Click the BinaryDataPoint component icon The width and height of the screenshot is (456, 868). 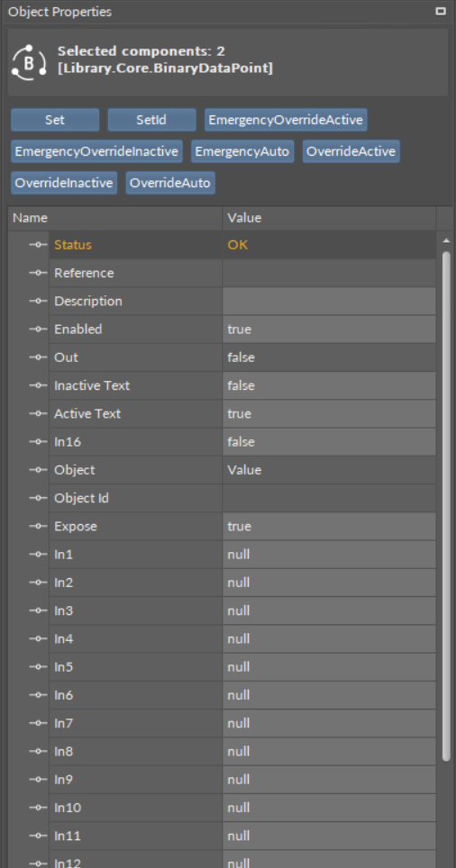[29, 62]
